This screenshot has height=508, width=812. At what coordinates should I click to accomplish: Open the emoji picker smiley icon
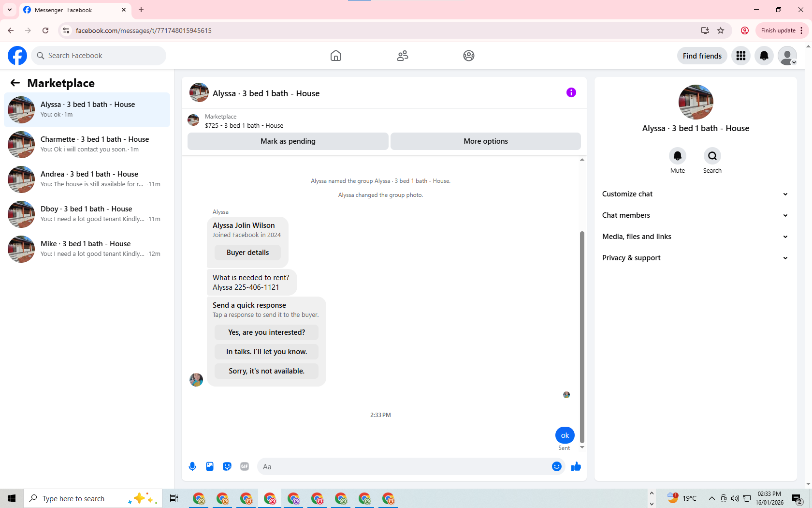pos(557,466)
